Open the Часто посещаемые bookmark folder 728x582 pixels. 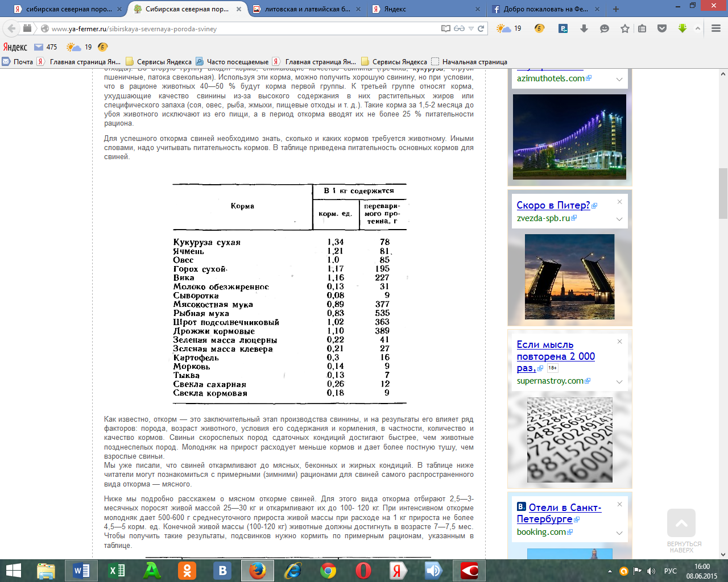pos(232,62)
